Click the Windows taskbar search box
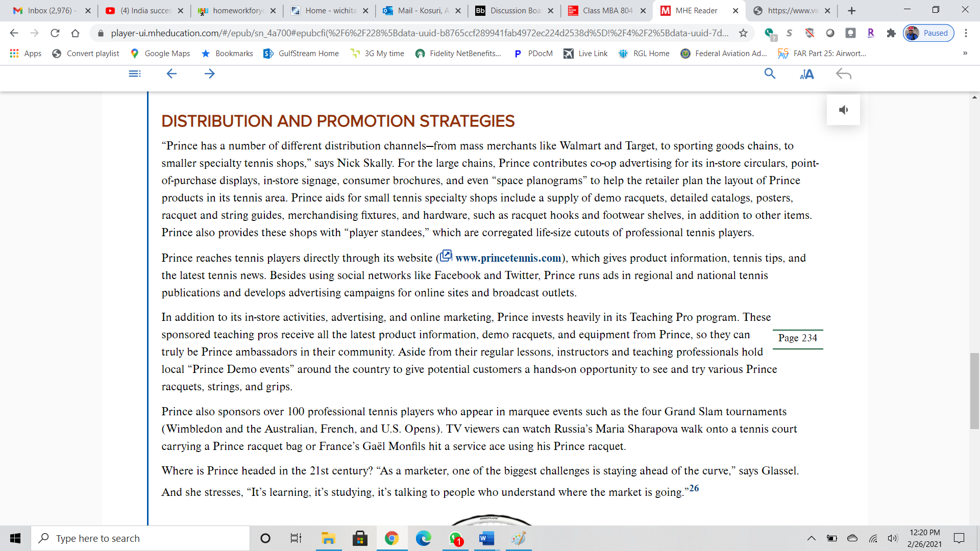This screenshot has width=980, height=551. [x=140, y=538]
